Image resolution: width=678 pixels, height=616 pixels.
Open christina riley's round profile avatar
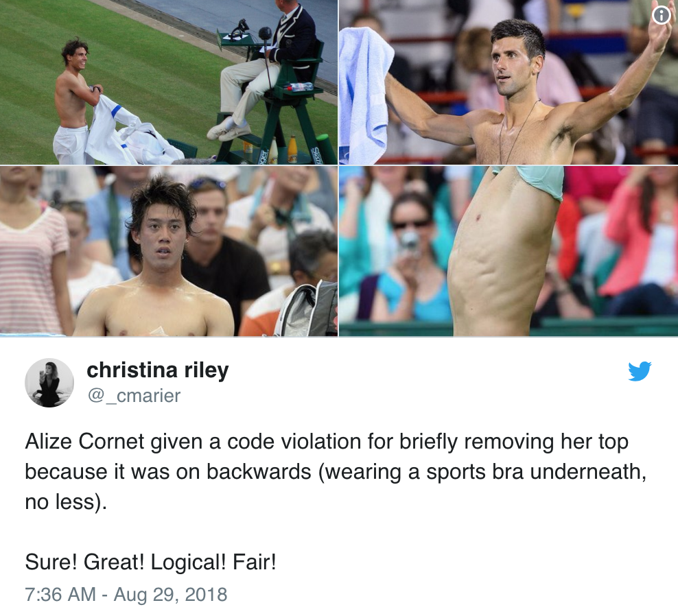coord(49,383)
